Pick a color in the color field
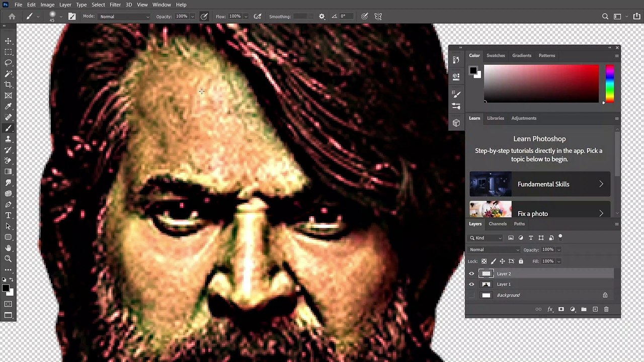Screen dimensions: 644x362 coord(541,83)
